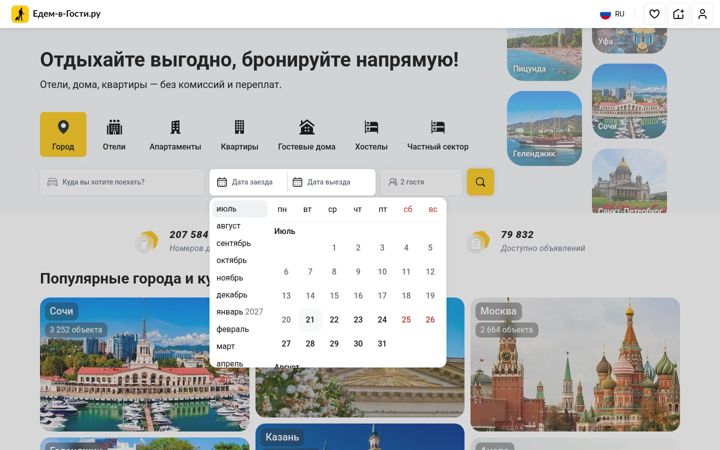Viewport: 720px width, 450px height.
Task: Click the calendar icon in Дата заезда
Action: tap(222, 182)
